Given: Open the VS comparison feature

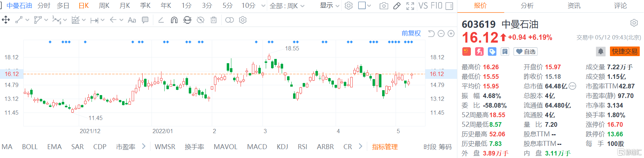Looking at the screenshot, I should pos(423,6).
